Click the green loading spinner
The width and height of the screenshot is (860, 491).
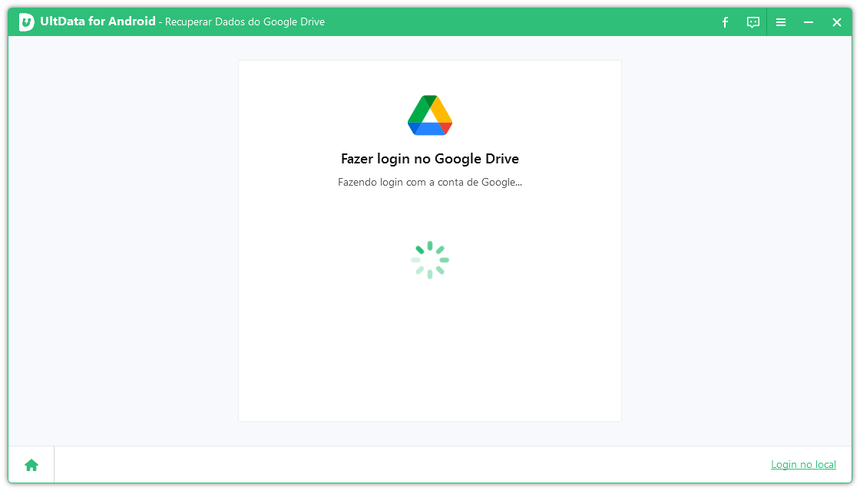coord(430,260)
